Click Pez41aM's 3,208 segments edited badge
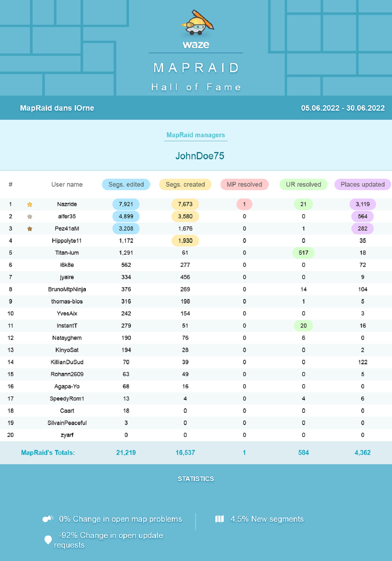Image resolution: width=392 pixels, height=561 pixels. [x=126, y=228]
